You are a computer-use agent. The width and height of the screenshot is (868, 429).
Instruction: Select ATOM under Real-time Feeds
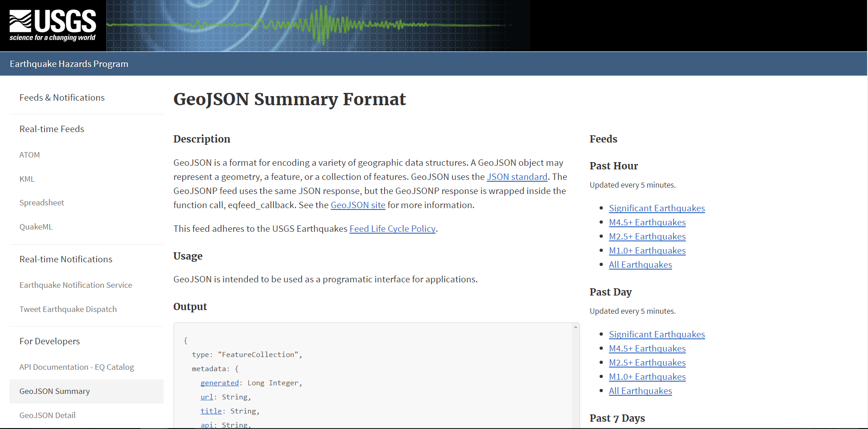coord(29,155)
